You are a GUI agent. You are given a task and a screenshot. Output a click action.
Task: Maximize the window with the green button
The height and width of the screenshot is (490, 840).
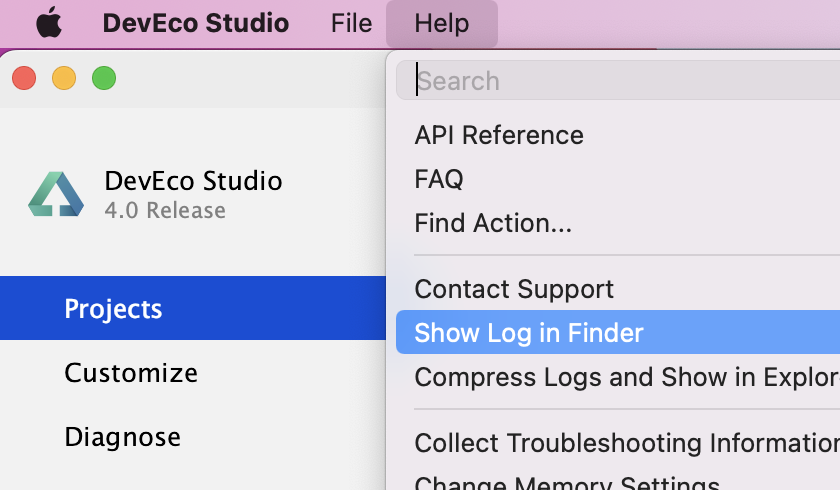(104, 78)
